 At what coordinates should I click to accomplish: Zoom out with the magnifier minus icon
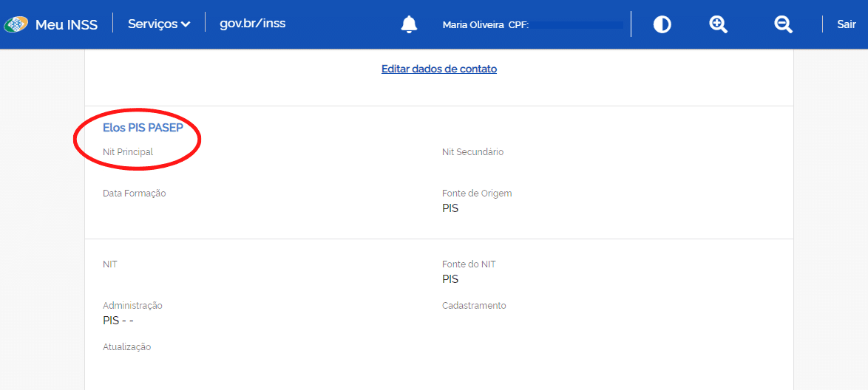[783, 24]
